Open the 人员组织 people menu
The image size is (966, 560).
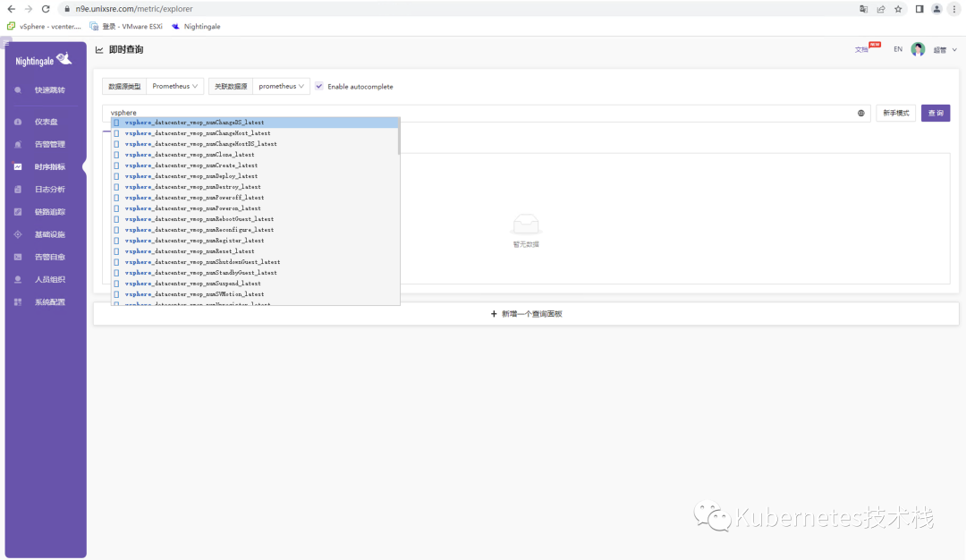(x=45, y=279)
